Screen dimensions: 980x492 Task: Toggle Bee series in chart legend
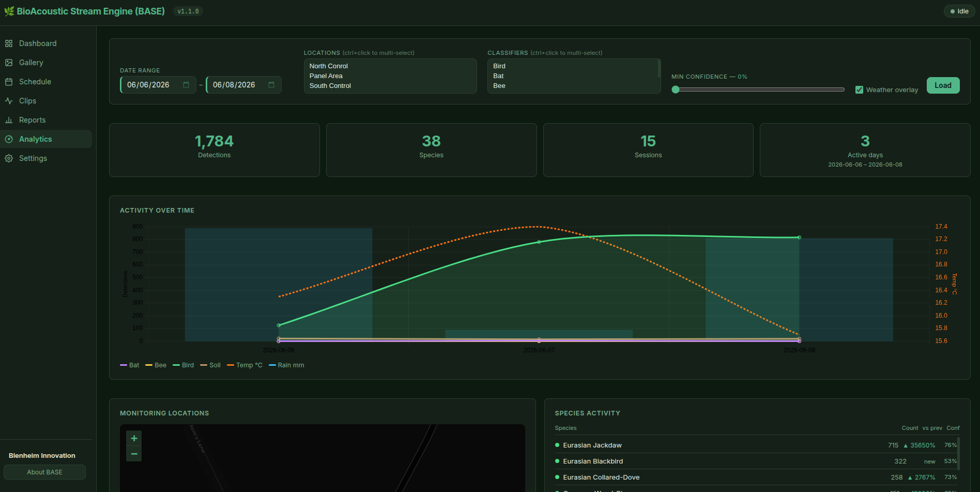156,365
